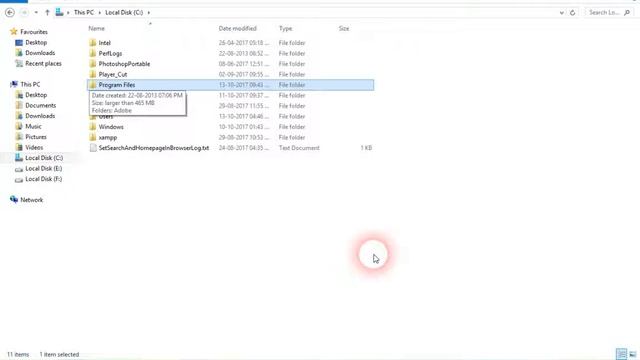Select the xampp folder name

(x=108, y=138)
